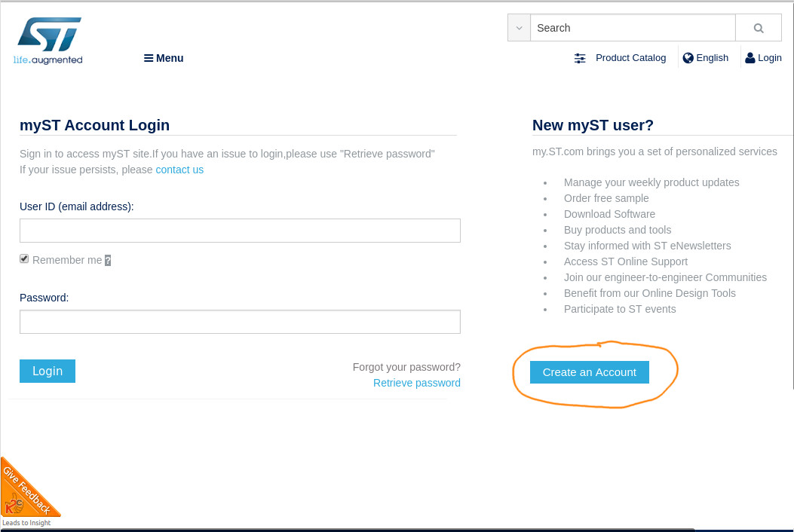Follow the Retrieve password link
794x532 pixels.
click(x=417, y=383)
